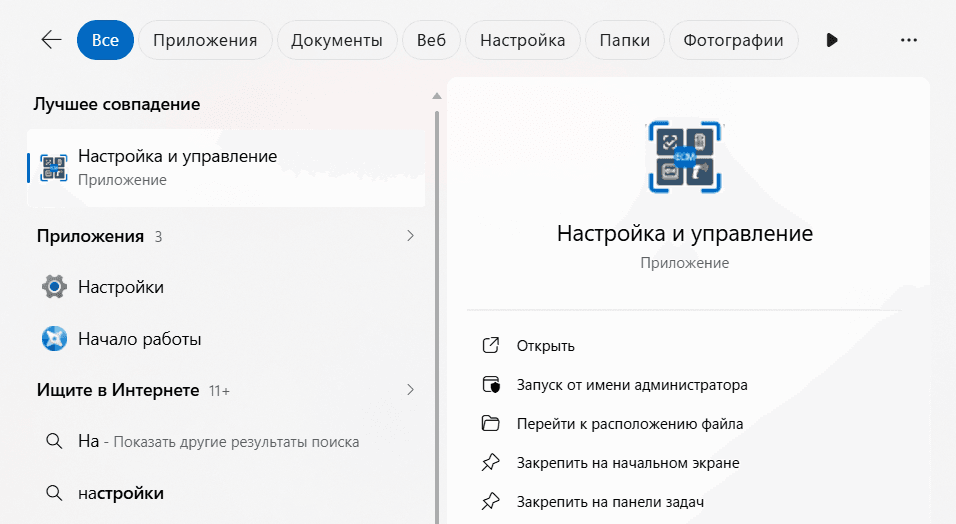
Task: Select the Фотографии filter tab
Action: [x=733, y=40]
